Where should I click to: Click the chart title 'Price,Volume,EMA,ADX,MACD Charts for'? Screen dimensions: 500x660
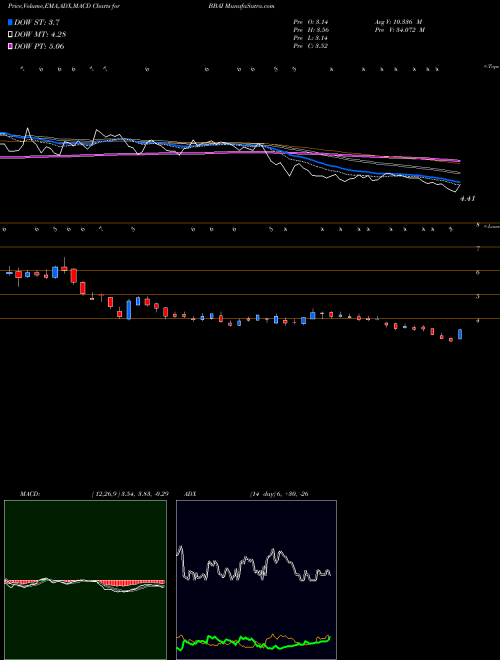click(64, 6)
